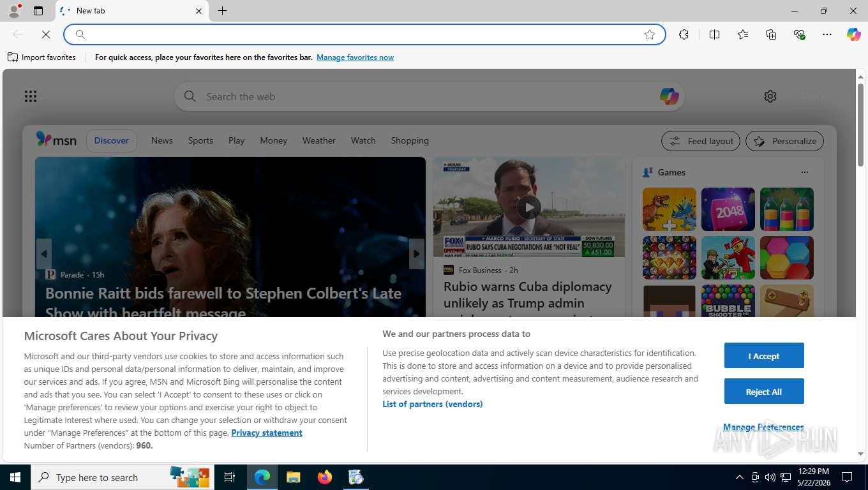This screenshot has height=490, width=868.
Task: Click I Accept button
Action: point(764,355)
